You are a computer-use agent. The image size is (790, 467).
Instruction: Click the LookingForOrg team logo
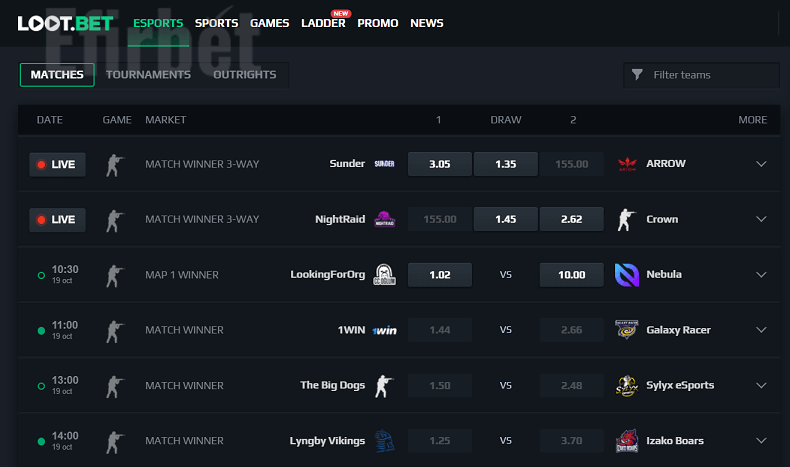click(383, 275)
